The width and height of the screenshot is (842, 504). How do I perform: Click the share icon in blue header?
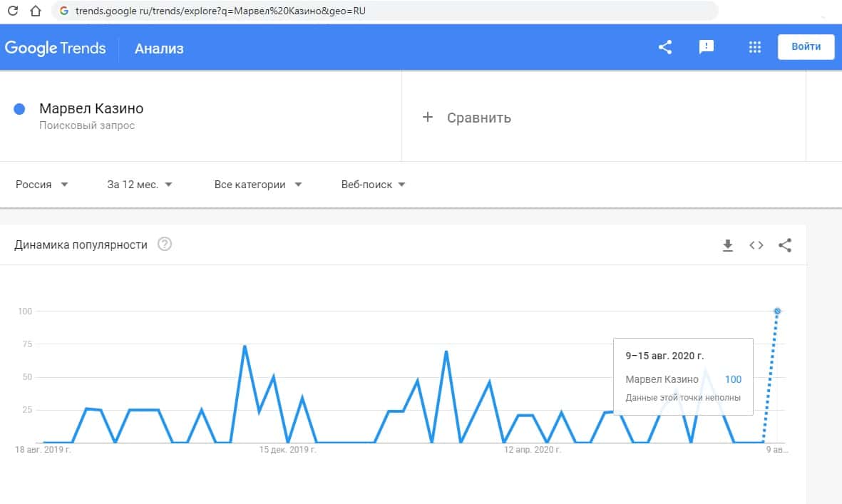[665, 48]
